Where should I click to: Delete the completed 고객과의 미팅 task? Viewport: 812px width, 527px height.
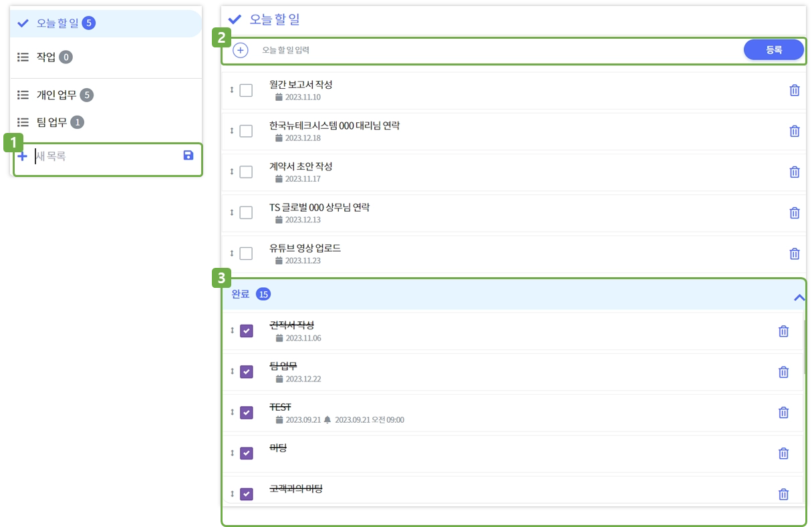pos(784,494)
